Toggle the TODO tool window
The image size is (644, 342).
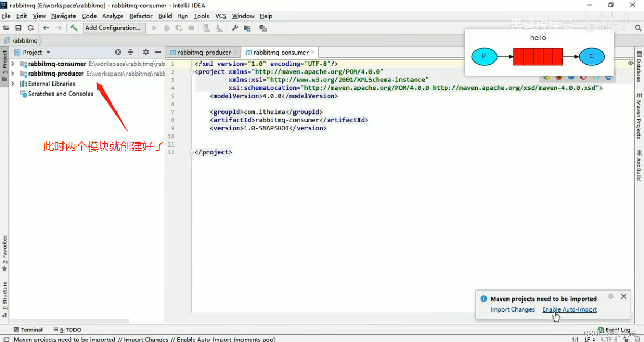(67, 330)
